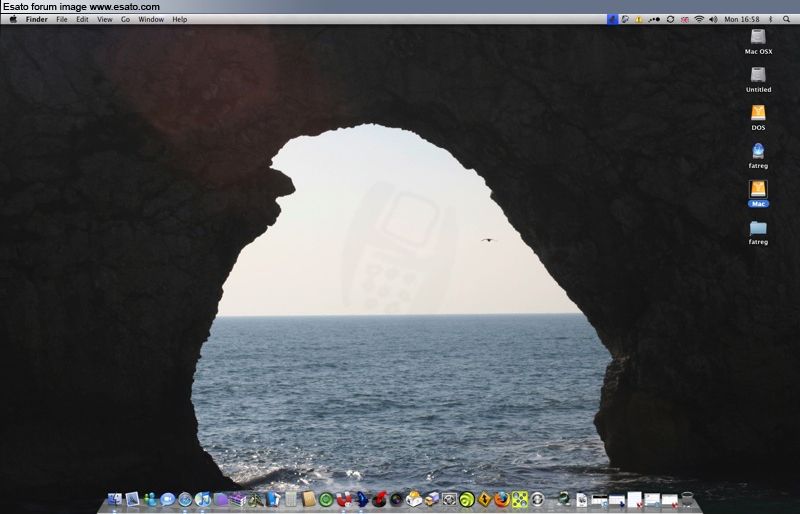The image size is (800, 514).
Task: Open the stacked purple books Dock icon
Action: click(238, 499)
